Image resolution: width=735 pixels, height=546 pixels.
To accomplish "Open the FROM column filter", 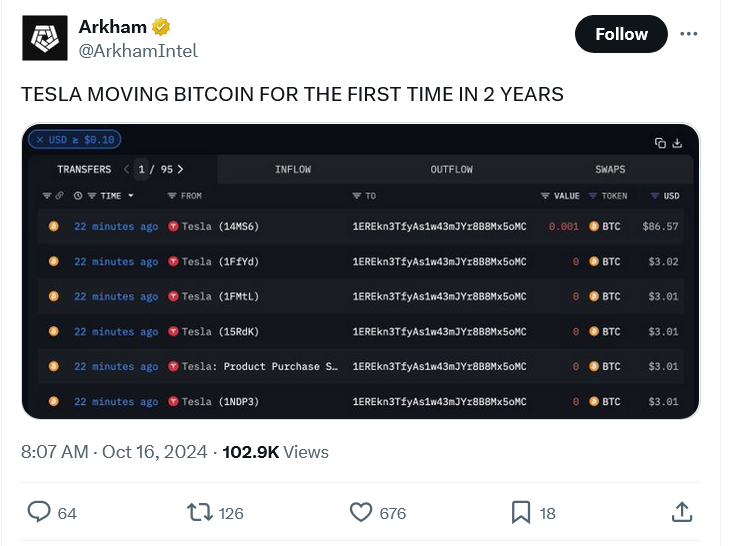I will click(173, 196).
